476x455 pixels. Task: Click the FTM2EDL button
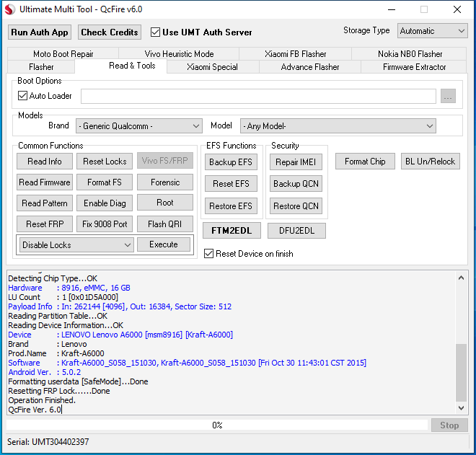point(232,231)
